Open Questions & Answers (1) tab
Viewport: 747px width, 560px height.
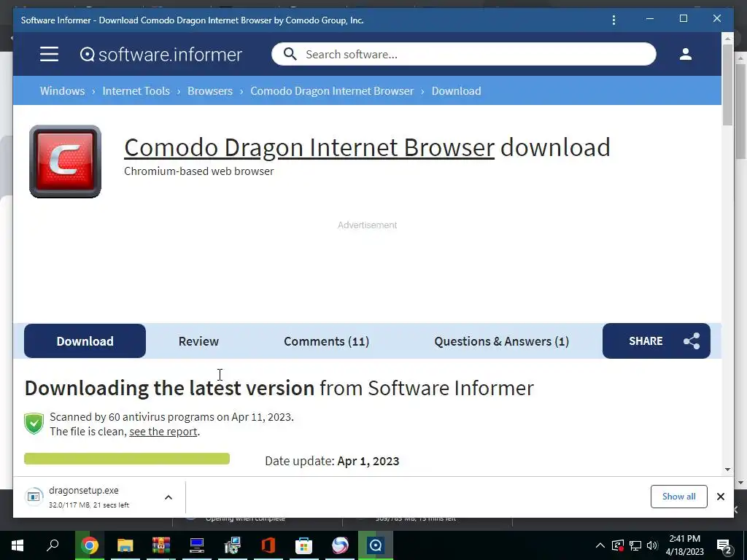coord(502,341)
